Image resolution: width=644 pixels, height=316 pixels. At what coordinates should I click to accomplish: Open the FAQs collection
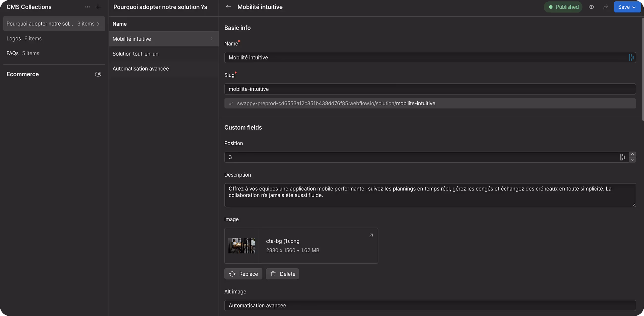(x=12, y=53)
